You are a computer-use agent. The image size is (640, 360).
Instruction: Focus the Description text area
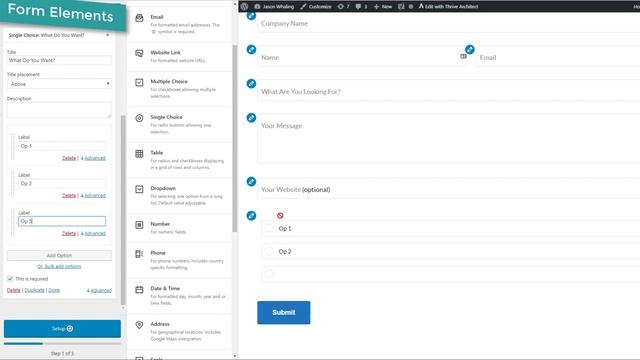click(59, 110)
